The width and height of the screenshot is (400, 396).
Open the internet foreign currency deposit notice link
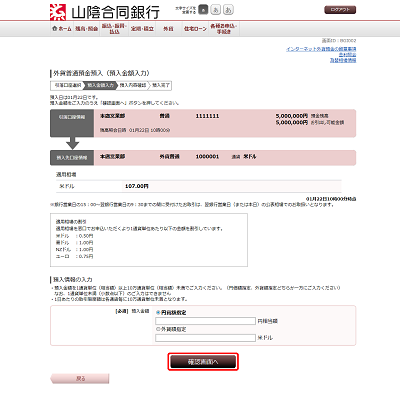click(321, 49)
